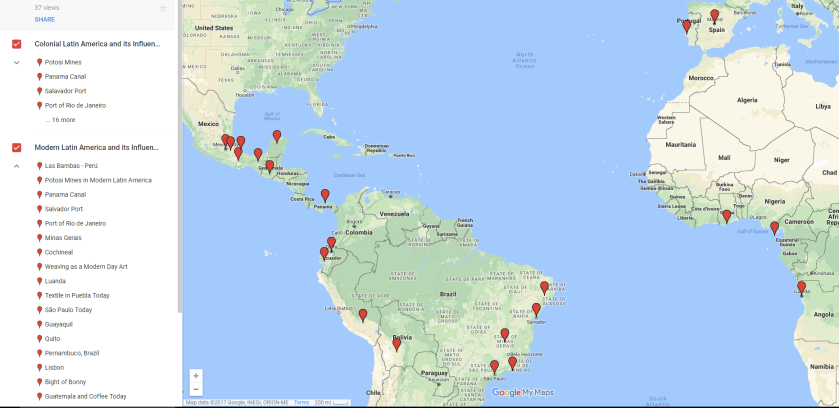Open Potosi Mines in Modern Latin America entry
This screenshot has width=839, height=408.
click(98, 180)
